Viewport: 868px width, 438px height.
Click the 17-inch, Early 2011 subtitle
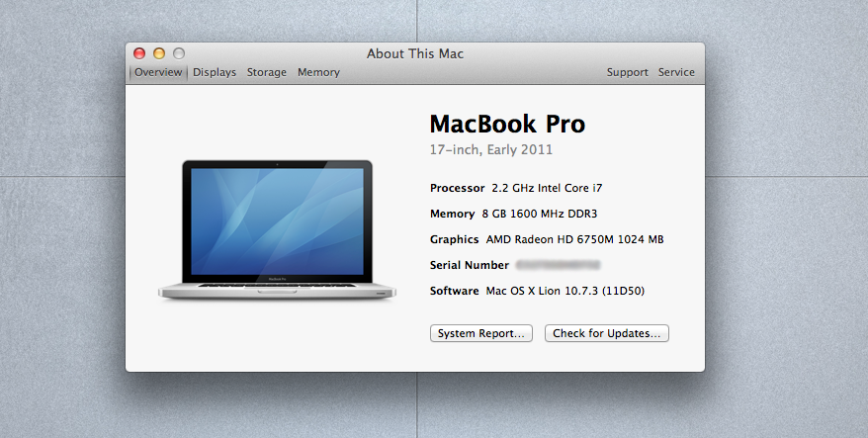pyautogui.click(x=491, y=149)
